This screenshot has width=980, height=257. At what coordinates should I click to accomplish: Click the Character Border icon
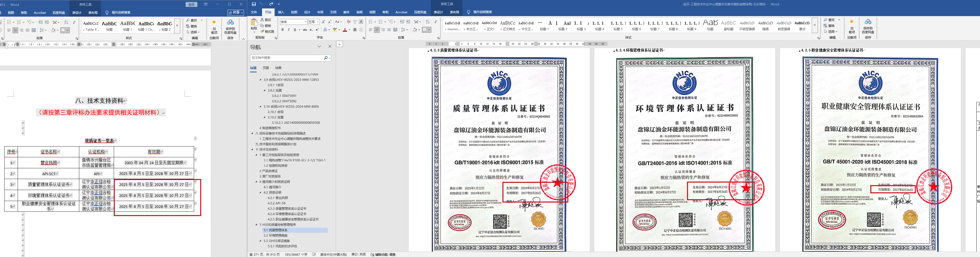tap(361, 22)
